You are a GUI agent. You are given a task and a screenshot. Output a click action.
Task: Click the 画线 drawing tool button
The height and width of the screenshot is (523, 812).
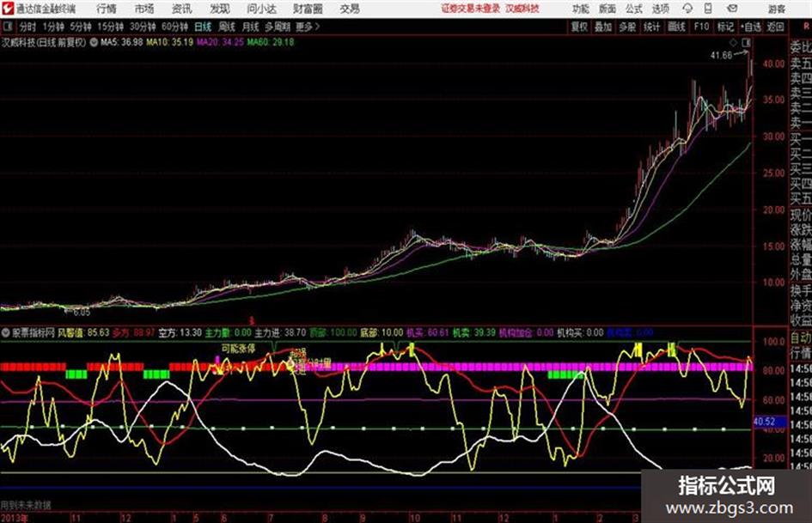[x=677, y=27]
